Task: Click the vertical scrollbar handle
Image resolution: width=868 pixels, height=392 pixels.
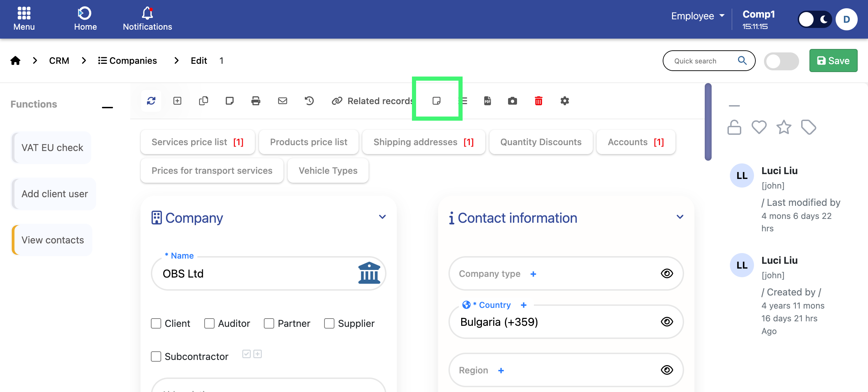Action: click(x=708, y=122)
